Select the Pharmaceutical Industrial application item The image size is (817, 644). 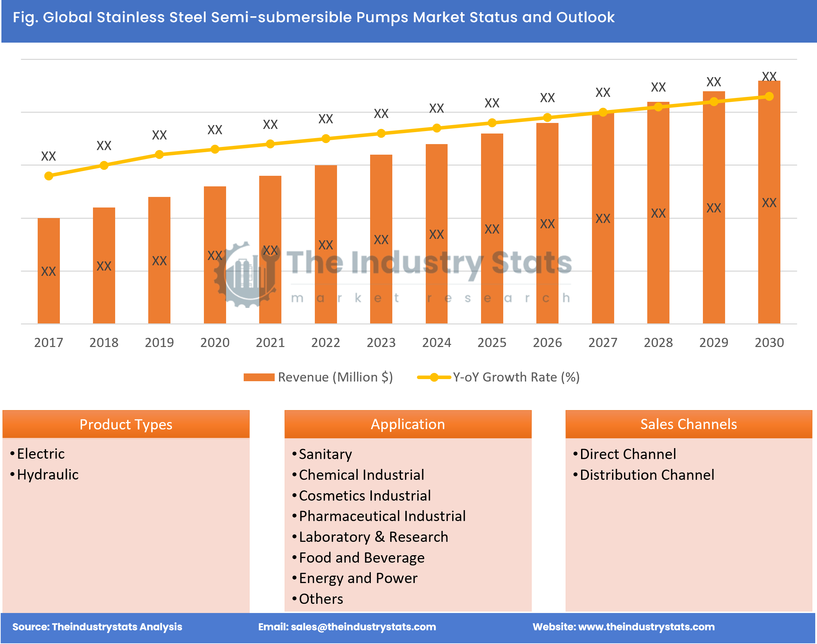[382, 516]
